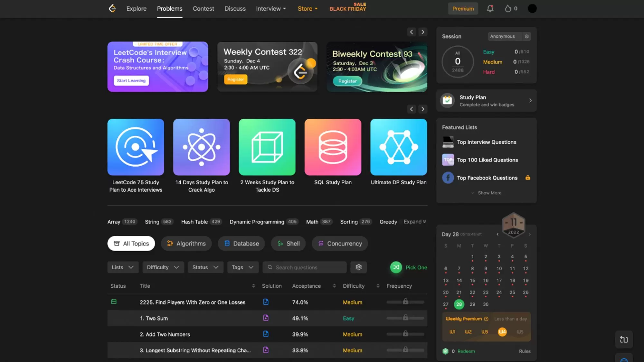Open the Lists dropdown filter
644x362 pixels.
123,267
